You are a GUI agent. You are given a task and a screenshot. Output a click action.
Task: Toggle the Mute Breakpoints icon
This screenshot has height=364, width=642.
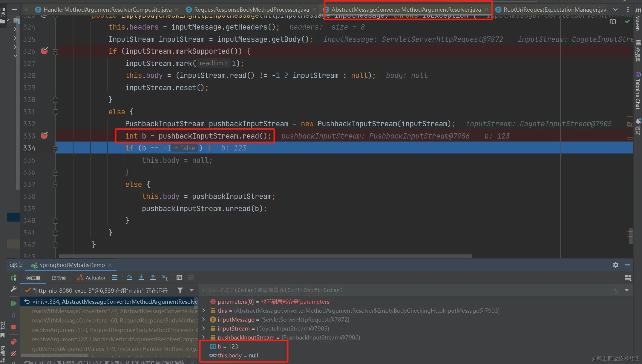tap(13, 354)
